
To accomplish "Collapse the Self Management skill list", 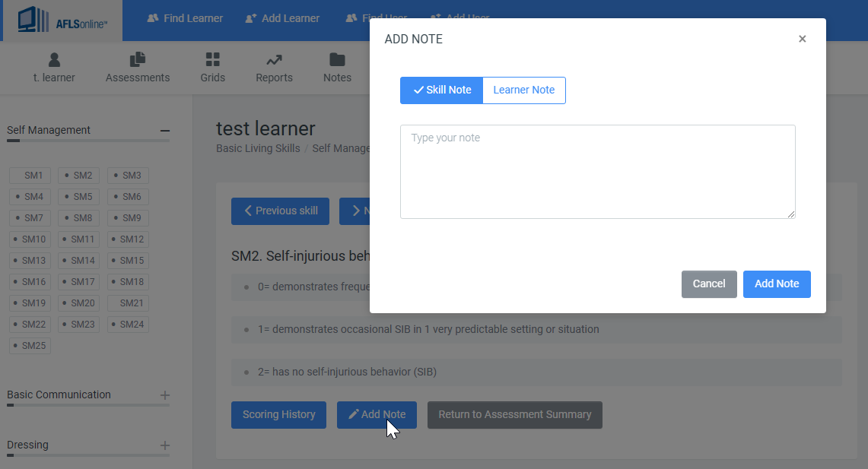I will click(164, 130).
